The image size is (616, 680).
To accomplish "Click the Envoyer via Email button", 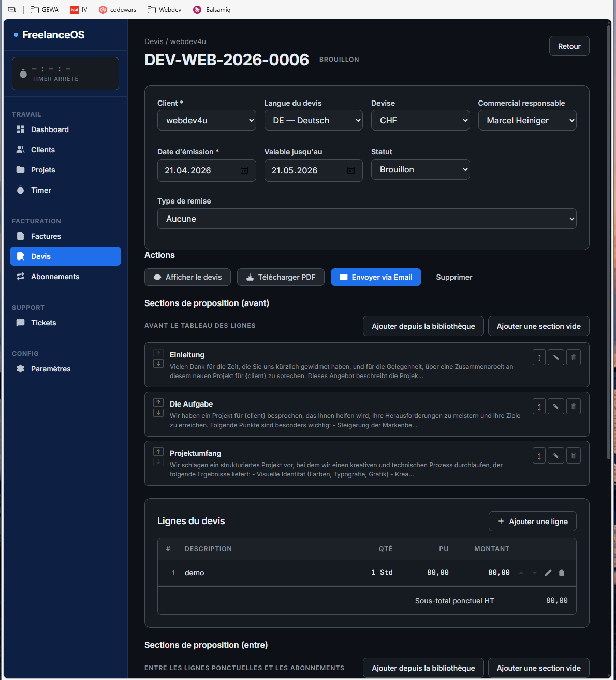I will pyautogui.click(x=376, y=277).
